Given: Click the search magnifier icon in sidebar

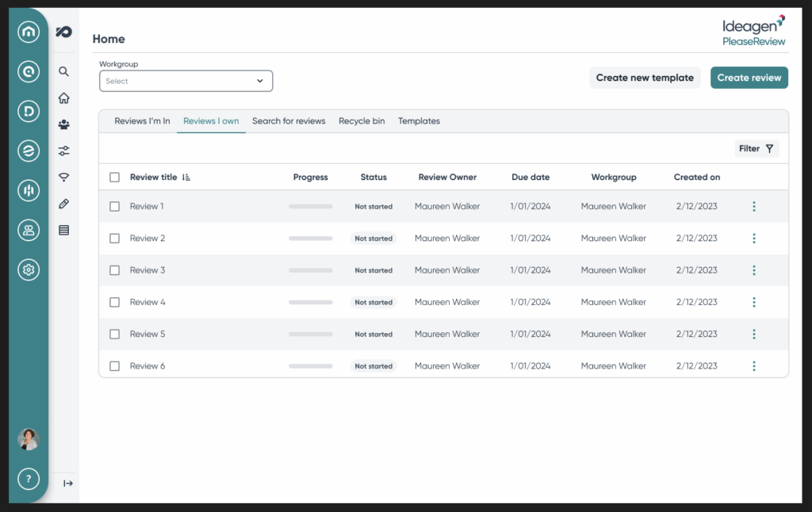Looking at the screenshot, I should point(64,71).
